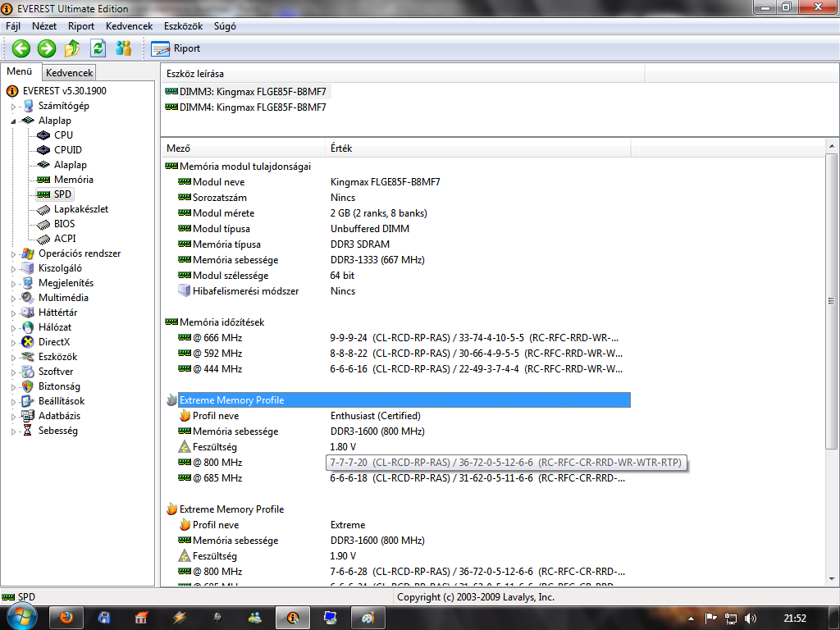The image size is (840, 630).
Task: Click the Beállítások tree item
Action: [61, 401]
